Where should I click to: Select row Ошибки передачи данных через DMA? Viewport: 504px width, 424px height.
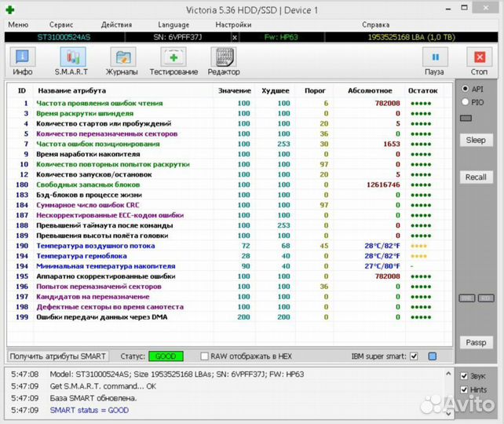[x=229, y=317]
